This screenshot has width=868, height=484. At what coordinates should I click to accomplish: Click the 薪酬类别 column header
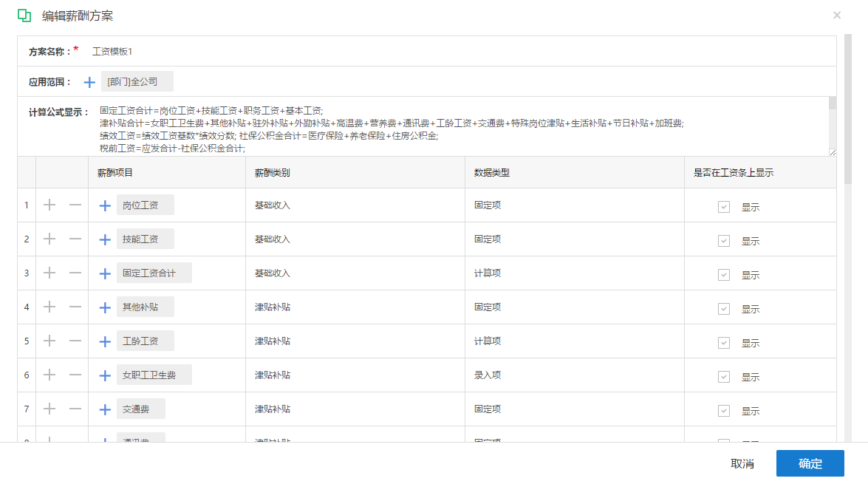273,173
